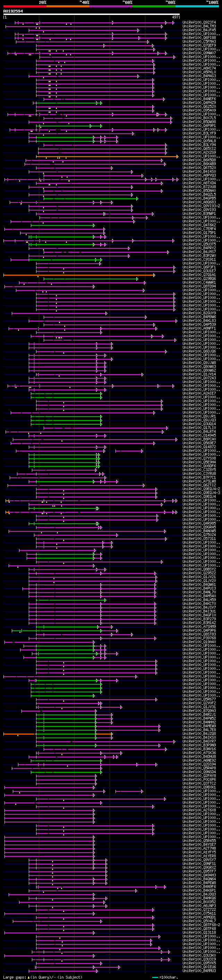Select hit label UniRef100_A7SHM9
This screenshot has width=222, height=980.
click(199, 627)
